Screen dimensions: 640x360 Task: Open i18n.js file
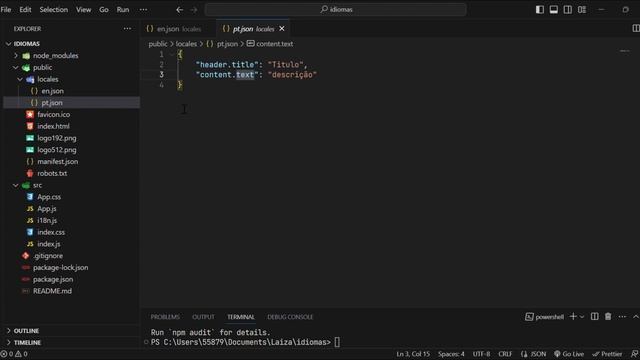pyautogui.click(x=47, y=220)
